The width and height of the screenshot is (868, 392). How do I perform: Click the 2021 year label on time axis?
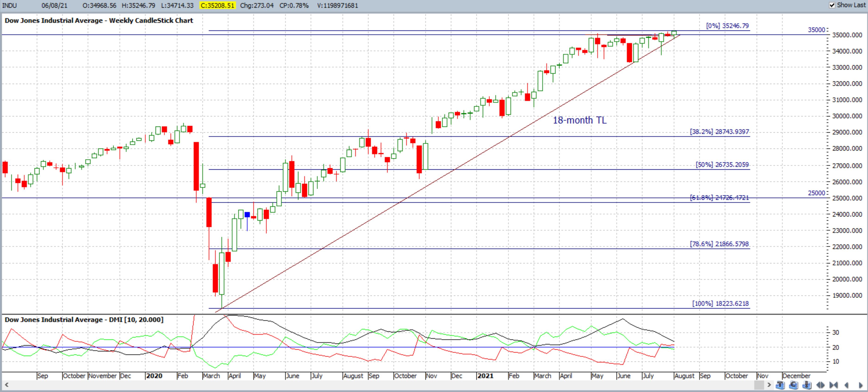(x=485, y=376)
